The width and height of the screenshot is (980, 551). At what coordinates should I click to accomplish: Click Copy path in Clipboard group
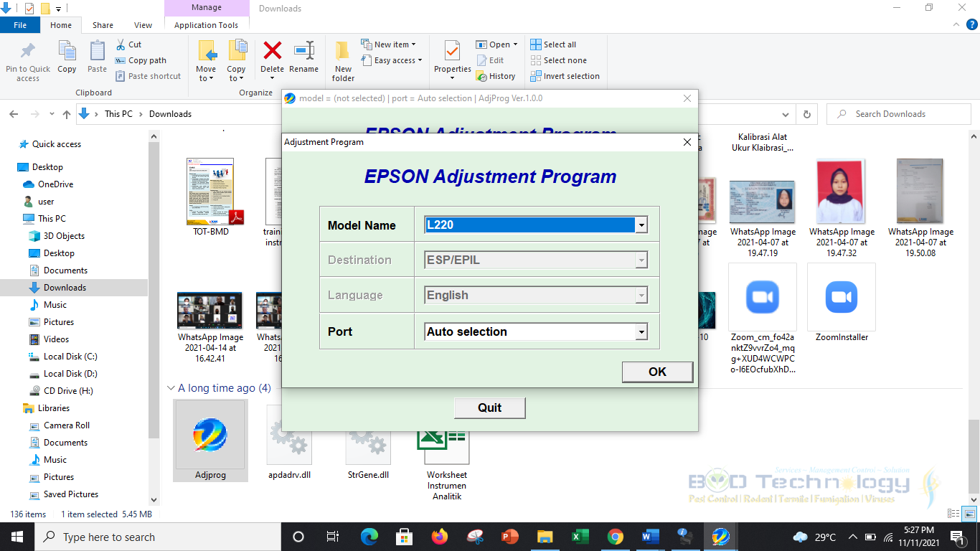(x=141, y=60)
